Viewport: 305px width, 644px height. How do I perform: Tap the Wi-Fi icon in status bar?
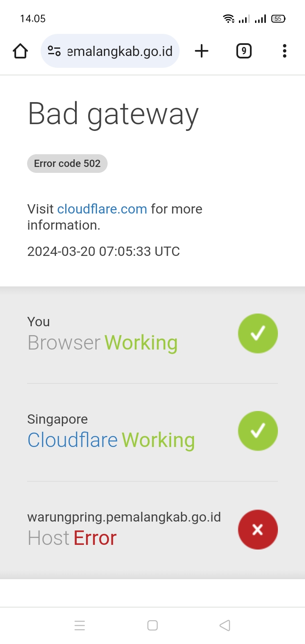pos(229,19)
